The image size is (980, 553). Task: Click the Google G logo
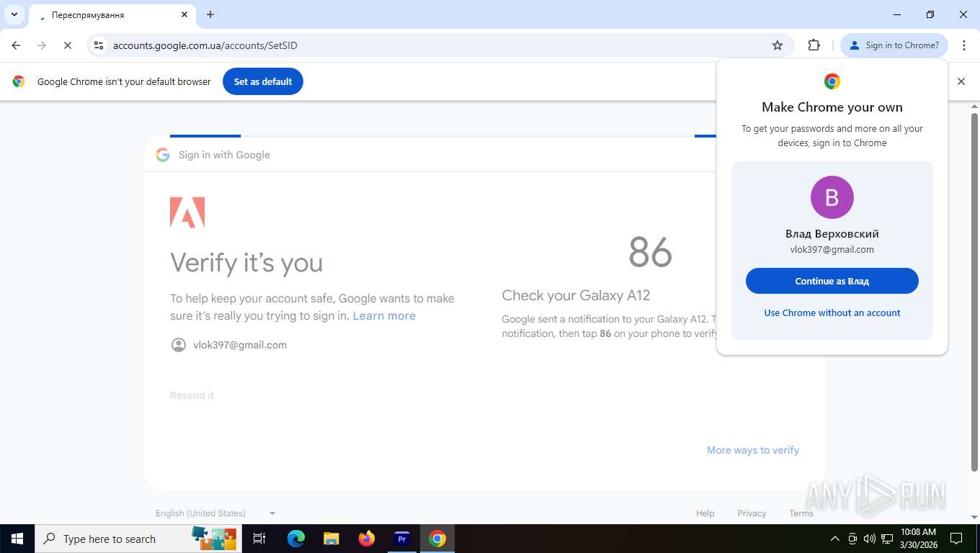tap(163, 155)
